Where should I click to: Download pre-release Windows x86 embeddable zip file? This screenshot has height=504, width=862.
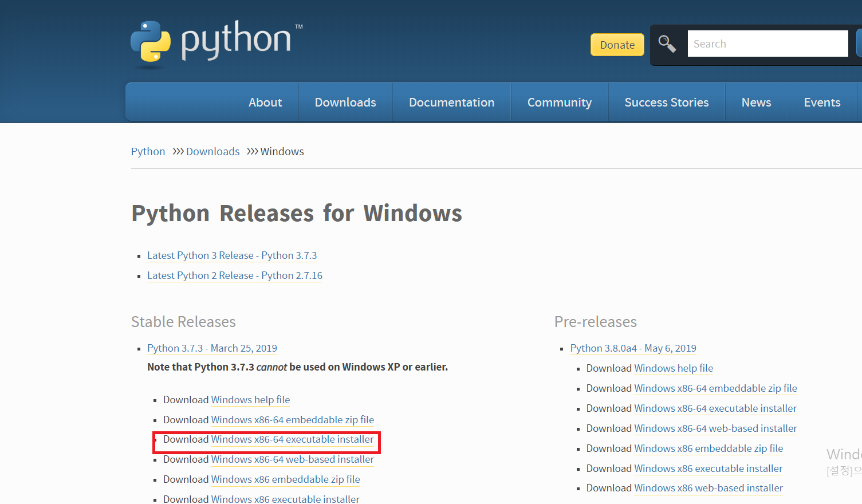(709, 448)
